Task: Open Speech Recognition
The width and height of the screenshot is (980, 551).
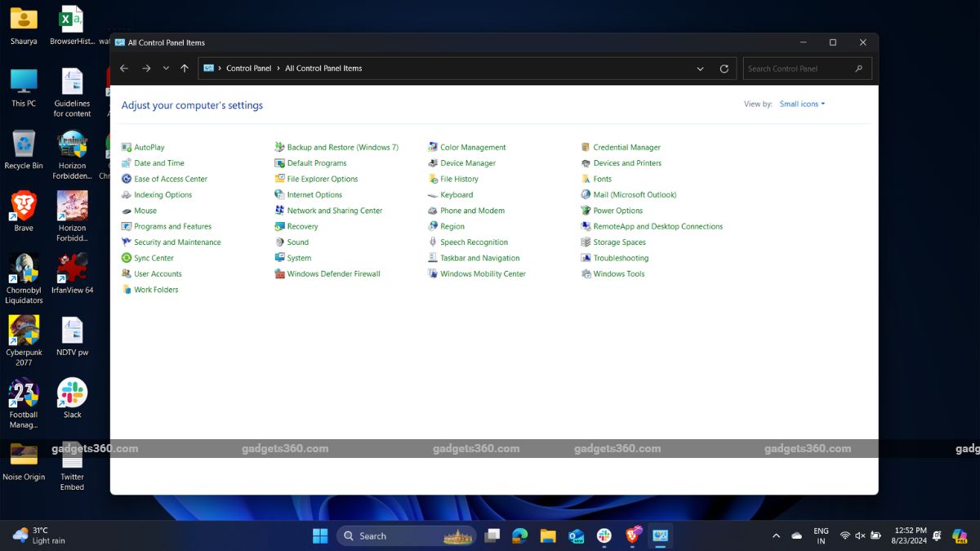Action: tap(474, 242)
